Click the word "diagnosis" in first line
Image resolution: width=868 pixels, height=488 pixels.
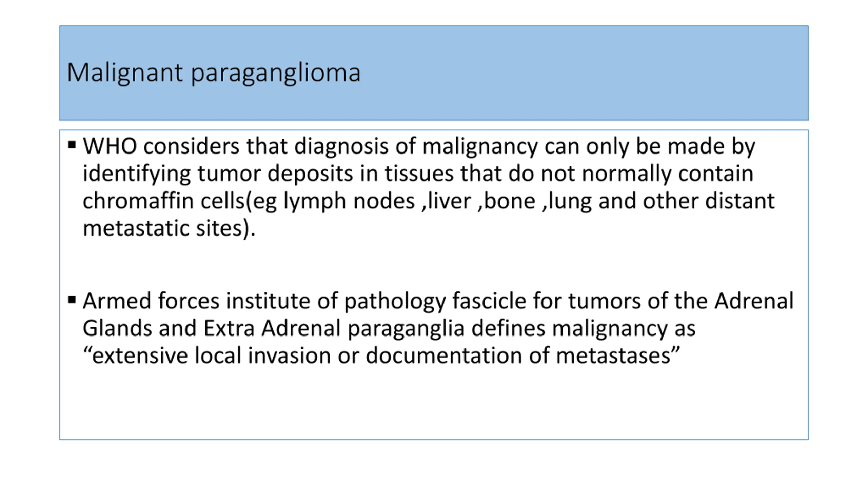tap(341, 147)
